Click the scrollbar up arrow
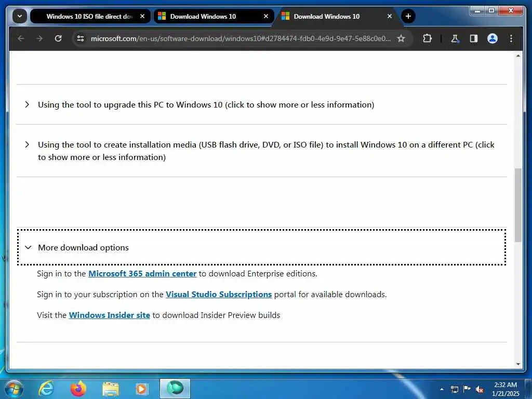Screen dimensions: 532x399 (518, 56)
